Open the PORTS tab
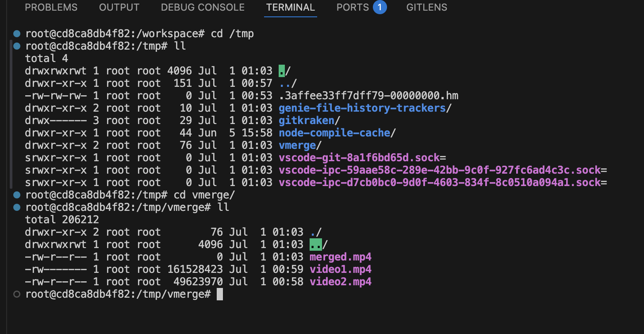 click(353, 8)
